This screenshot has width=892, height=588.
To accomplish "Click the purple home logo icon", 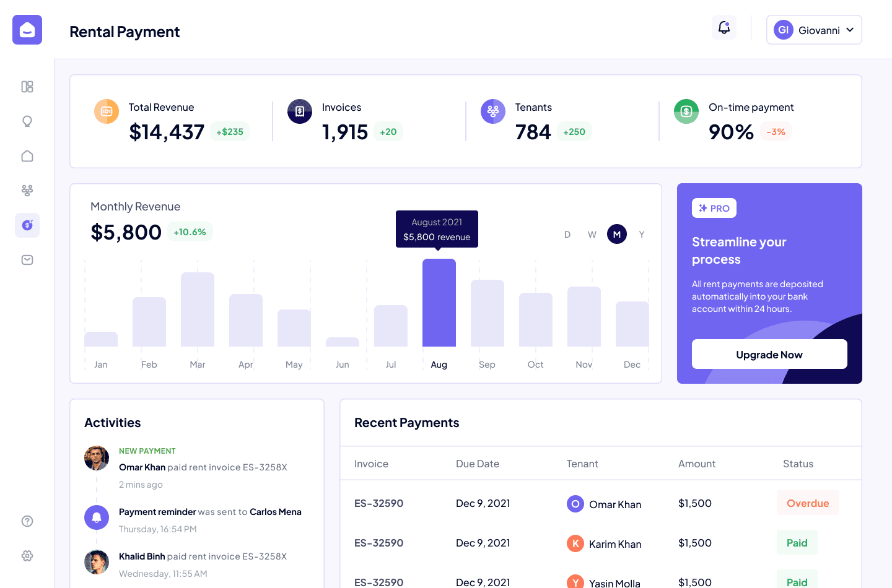I will click(x=27, y=30).
